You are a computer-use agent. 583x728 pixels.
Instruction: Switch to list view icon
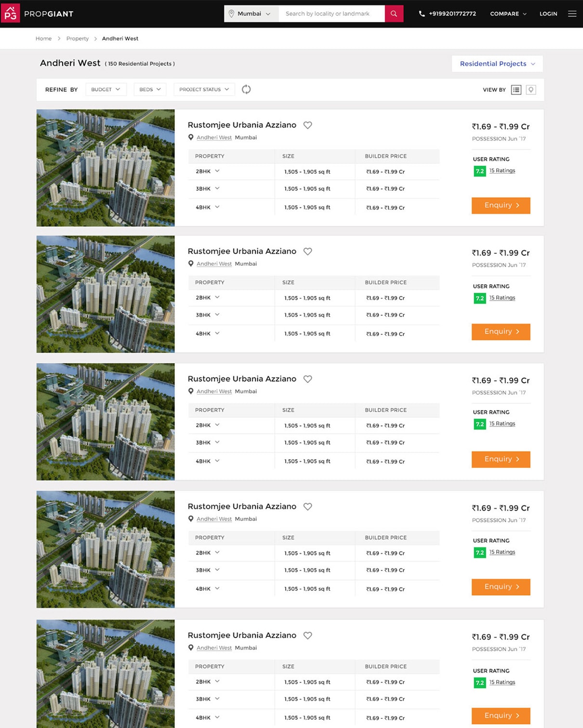point(516,90)
